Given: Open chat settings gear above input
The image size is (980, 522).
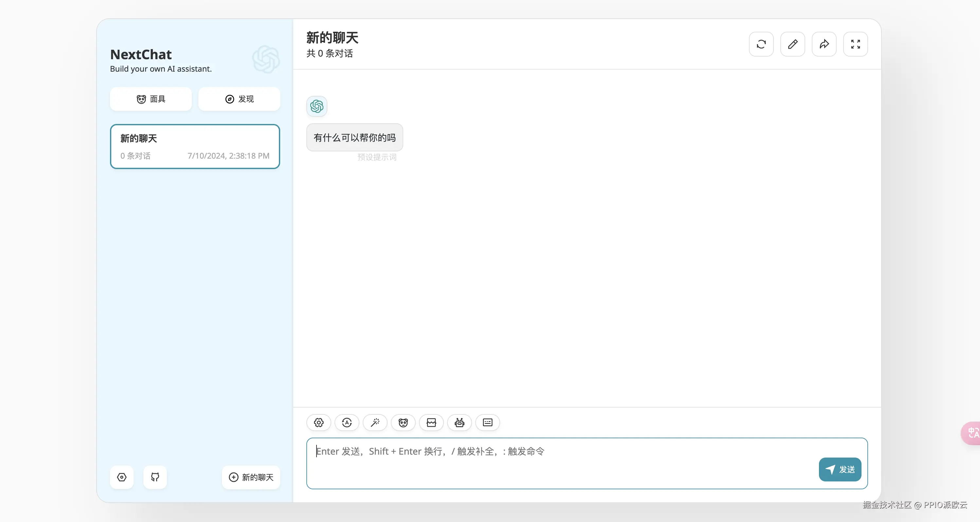Looking at the screenshot, I should 318,422.
